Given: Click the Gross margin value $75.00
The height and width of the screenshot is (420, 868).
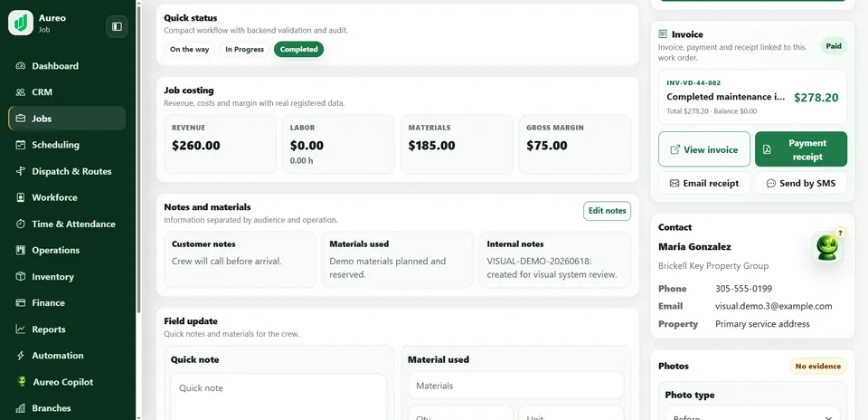Looking at the screenshot, I should (x=546, y=146).
